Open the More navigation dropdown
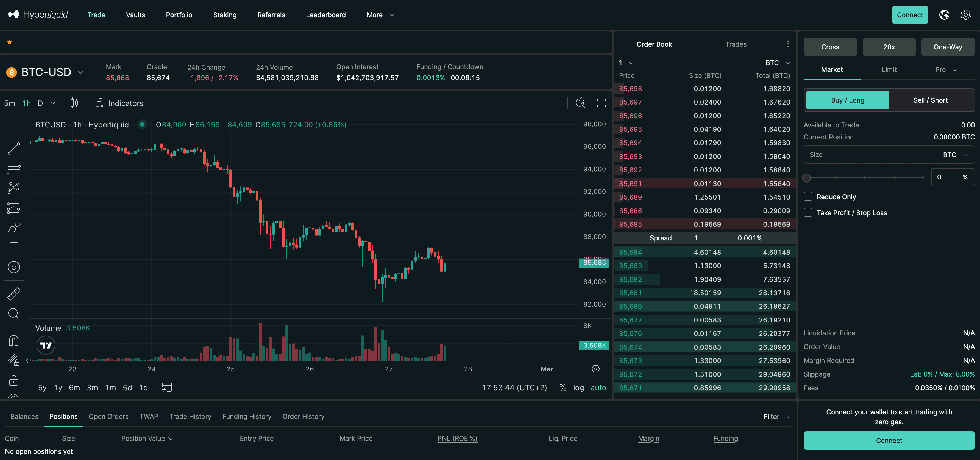The width and height of the screenshot is (980, 460). pyautogui.click(x=380, y=15)
